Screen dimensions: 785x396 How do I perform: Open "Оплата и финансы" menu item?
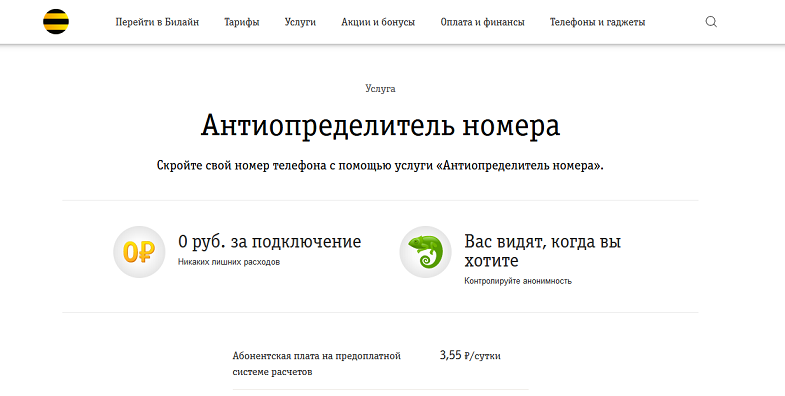(483, 22)
